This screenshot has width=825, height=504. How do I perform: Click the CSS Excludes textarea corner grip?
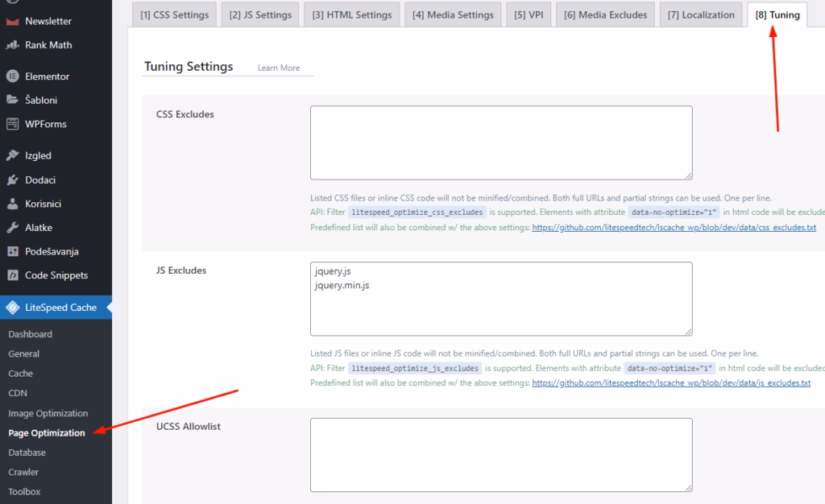click(688, 176)
